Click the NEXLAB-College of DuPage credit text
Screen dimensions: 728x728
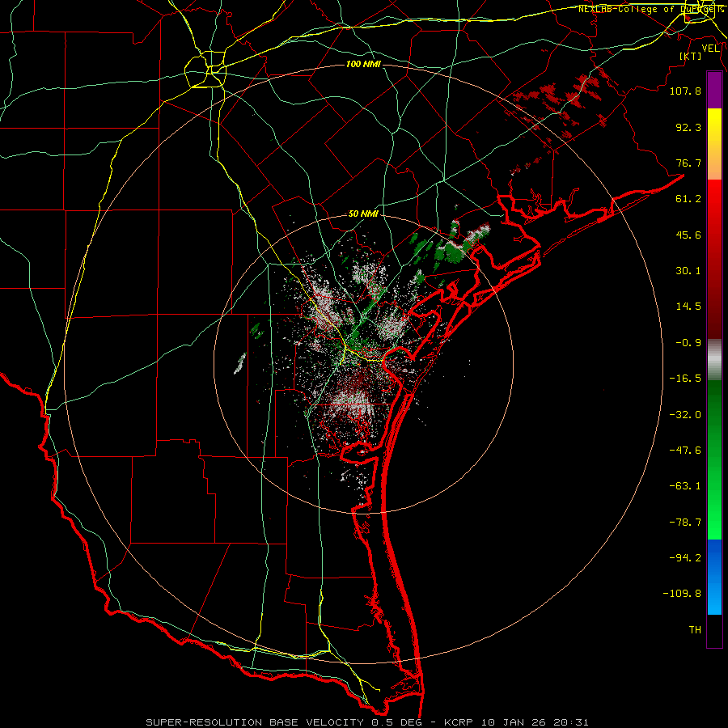pyautogui.click(x=650, y=9)
